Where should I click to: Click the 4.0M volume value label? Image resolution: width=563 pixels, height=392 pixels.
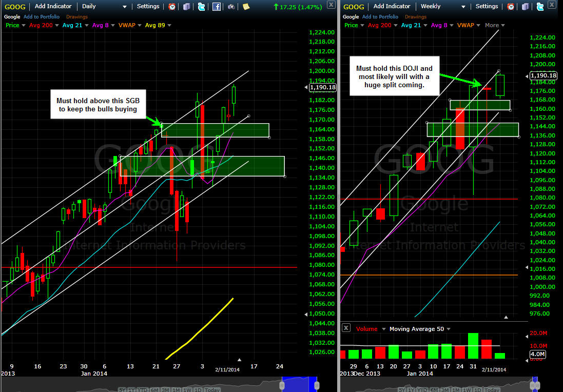point(537,355)
